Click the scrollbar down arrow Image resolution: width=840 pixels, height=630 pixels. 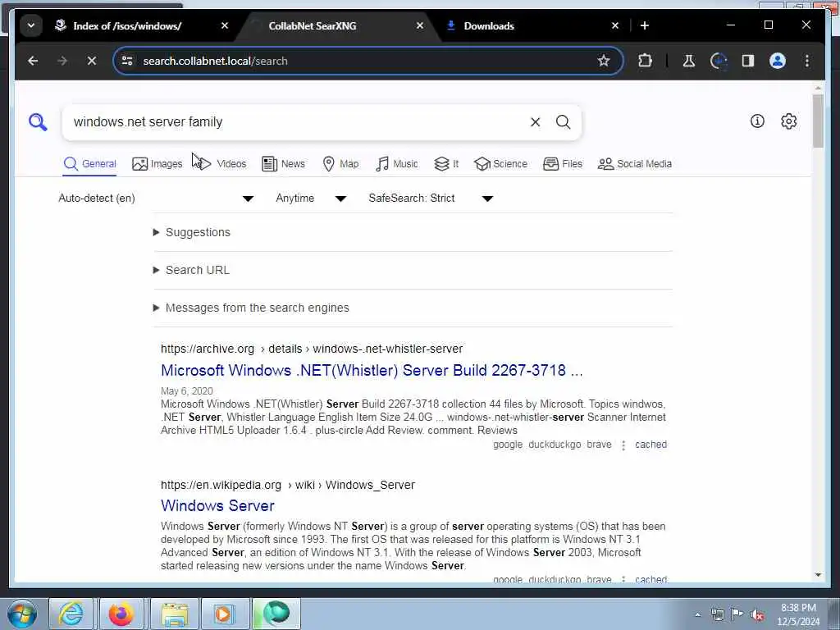[818, 575]
